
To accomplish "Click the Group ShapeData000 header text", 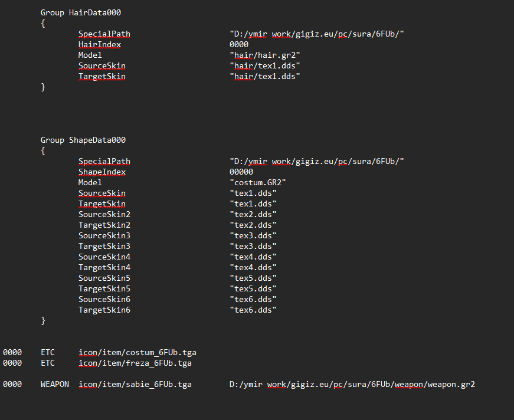I will 83,140.
